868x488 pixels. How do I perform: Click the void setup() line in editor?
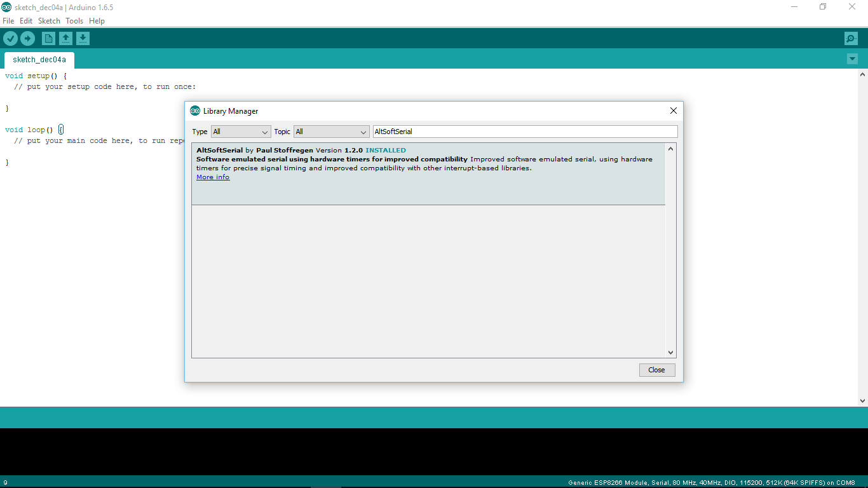point(36,76)
